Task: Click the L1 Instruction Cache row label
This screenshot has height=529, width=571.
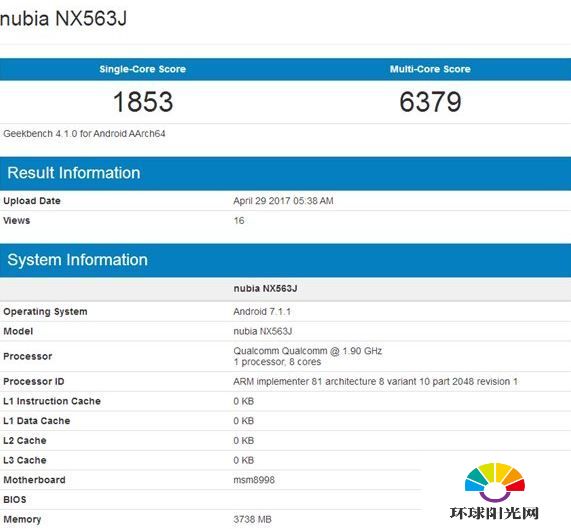Action: point(52,401)
